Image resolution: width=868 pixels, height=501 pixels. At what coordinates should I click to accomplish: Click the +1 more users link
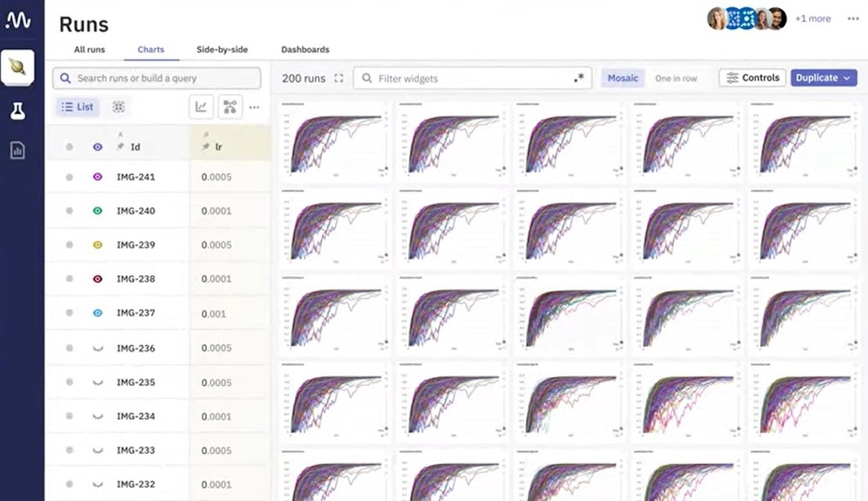pyautogui.click(x=813, y=19)
